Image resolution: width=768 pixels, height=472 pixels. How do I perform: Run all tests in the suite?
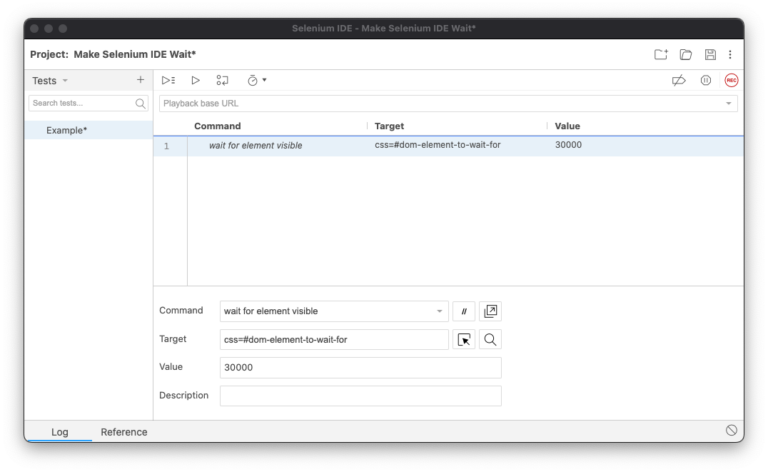[168, 80]
